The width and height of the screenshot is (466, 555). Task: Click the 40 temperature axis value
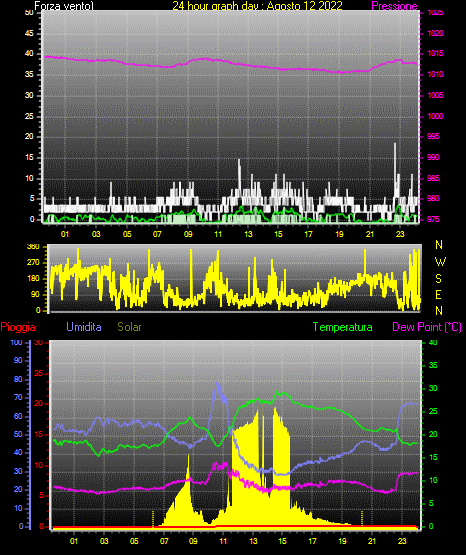click(433, 343)
